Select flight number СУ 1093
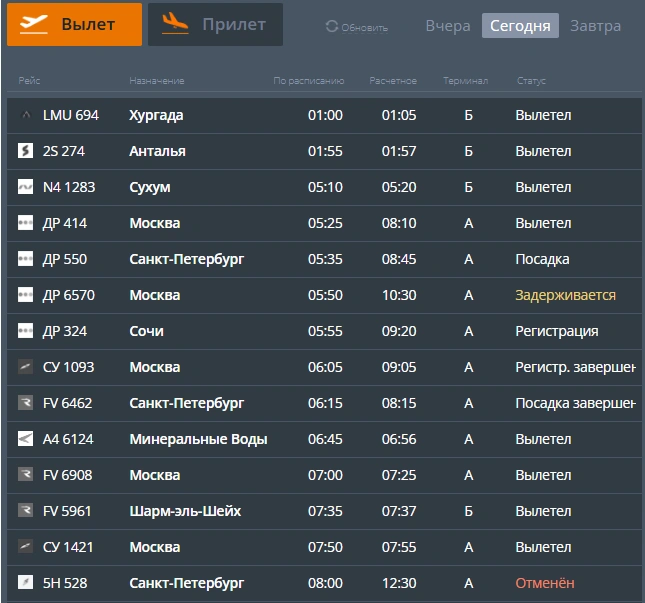645x603 pixels. 69,367
